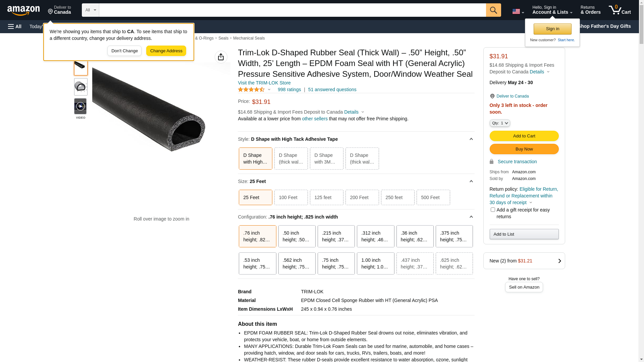
Task: Select the 100 Feet size option
Action: pyautogui.click(x=291, y=197)
